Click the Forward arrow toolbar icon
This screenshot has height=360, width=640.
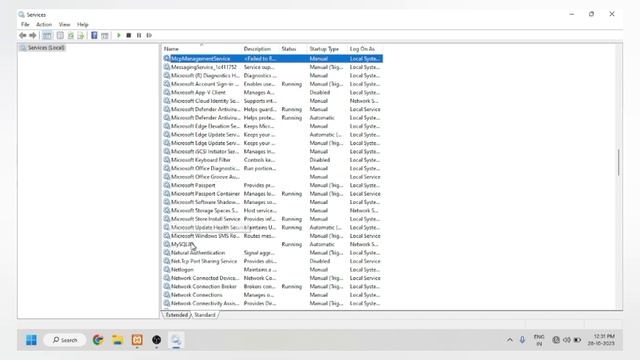(33, 36)
